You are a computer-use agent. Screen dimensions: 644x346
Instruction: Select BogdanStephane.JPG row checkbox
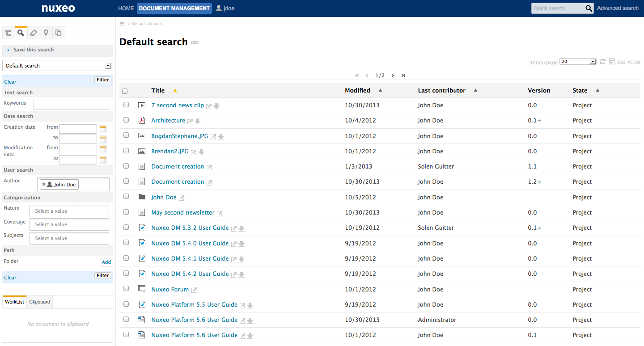click(x=126, y=135)
